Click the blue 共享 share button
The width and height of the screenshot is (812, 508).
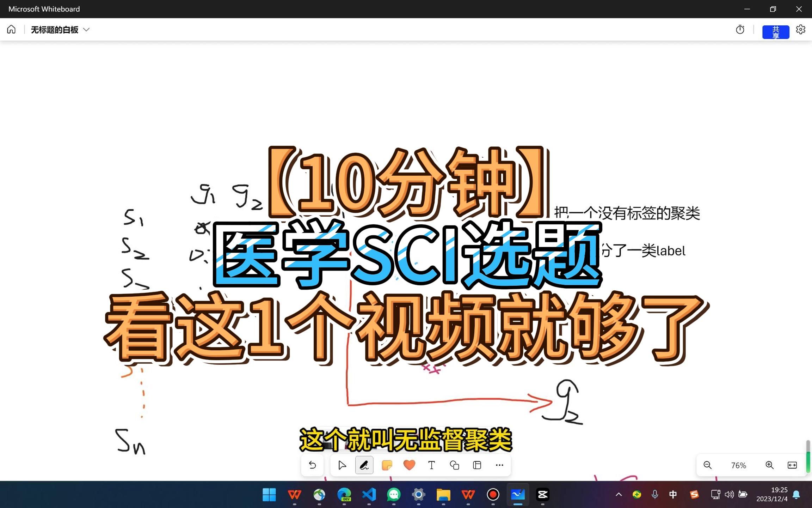[x=776, y=32]
